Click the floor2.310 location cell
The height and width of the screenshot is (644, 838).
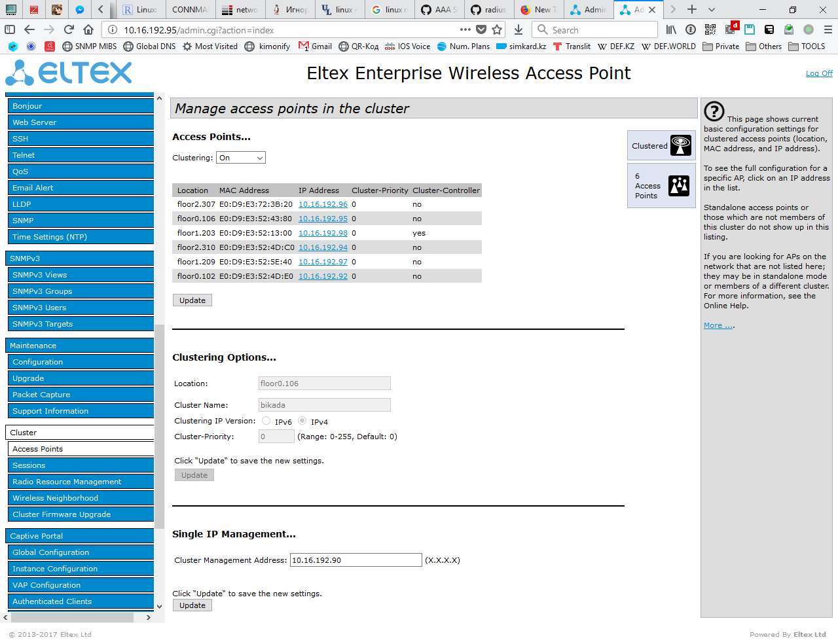(196, 247)
